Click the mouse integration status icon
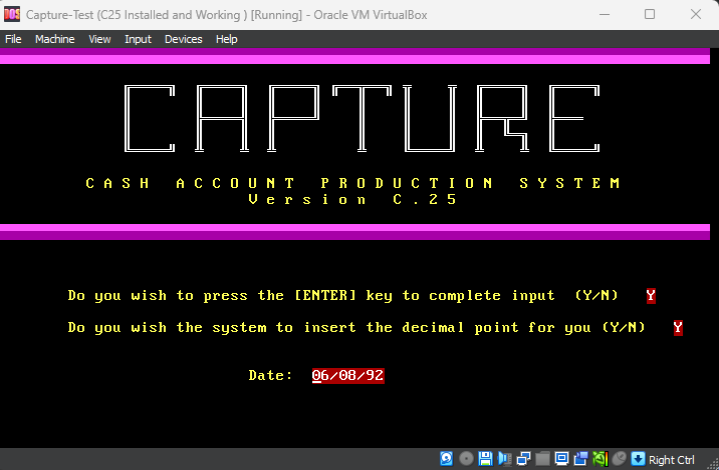 tap(619, 459)
